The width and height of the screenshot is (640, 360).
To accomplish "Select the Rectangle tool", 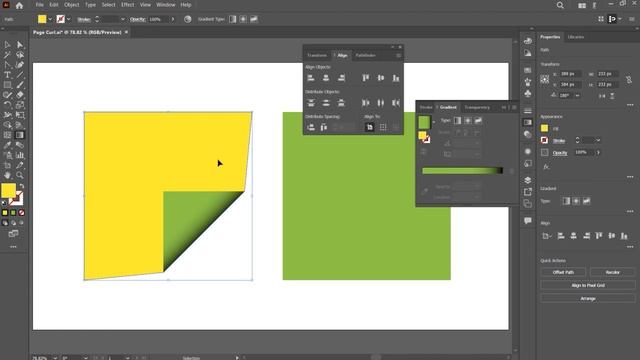I will click(8, 85).
